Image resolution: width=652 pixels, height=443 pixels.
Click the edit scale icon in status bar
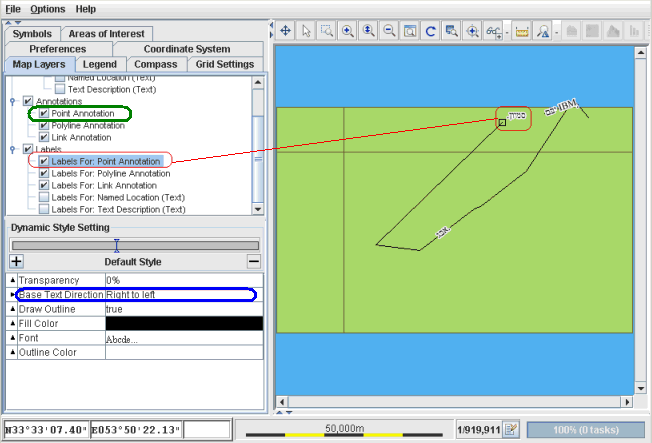point(511,429)
